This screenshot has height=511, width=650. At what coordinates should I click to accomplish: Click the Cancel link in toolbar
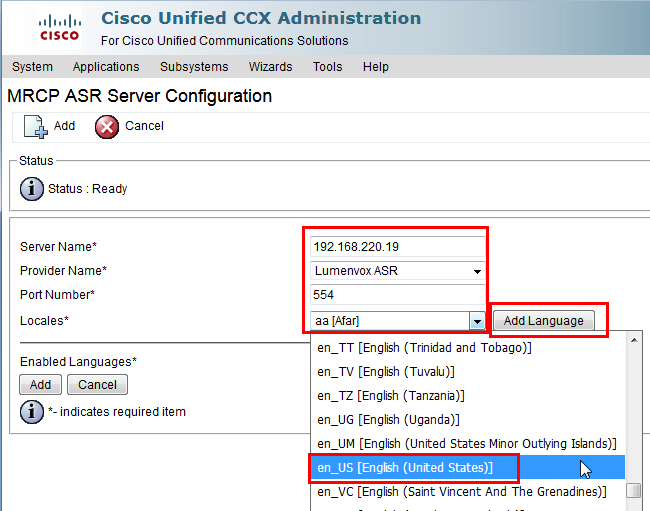coord(144,126)
